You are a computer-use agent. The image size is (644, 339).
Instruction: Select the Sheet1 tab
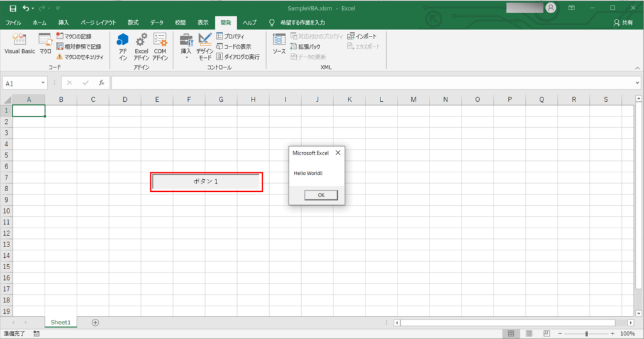click(60, 322)
